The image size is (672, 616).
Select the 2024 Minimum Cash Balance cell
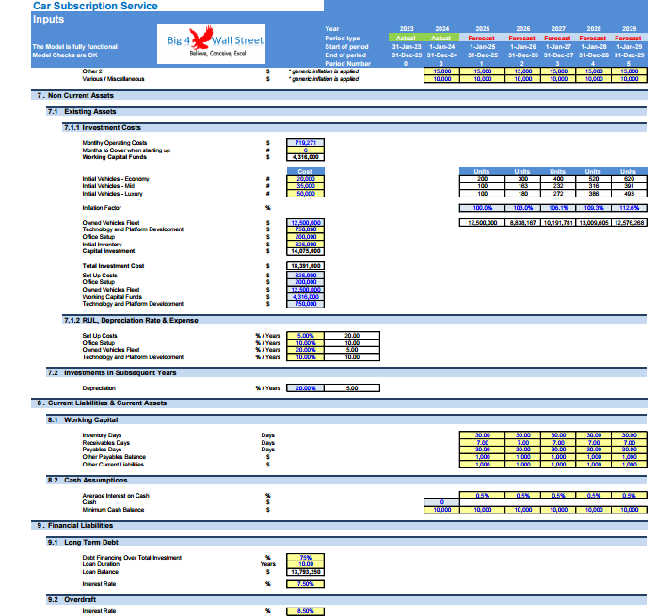coord(441,510)
